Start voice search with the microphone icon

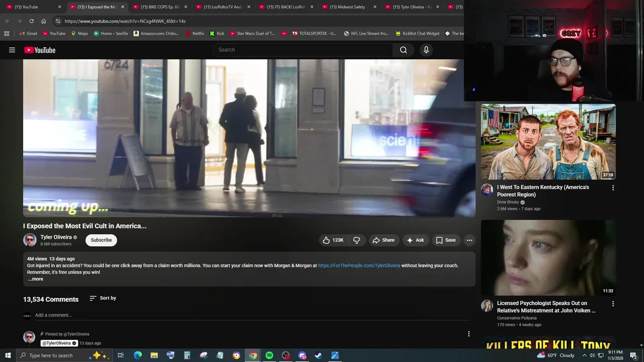point(426,50)
